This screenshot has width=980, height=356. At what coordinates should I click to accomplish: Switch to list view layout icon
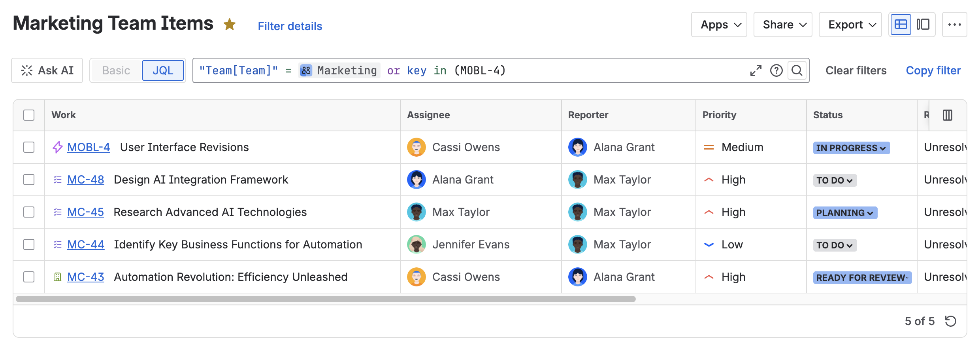[x=901, y=25]
